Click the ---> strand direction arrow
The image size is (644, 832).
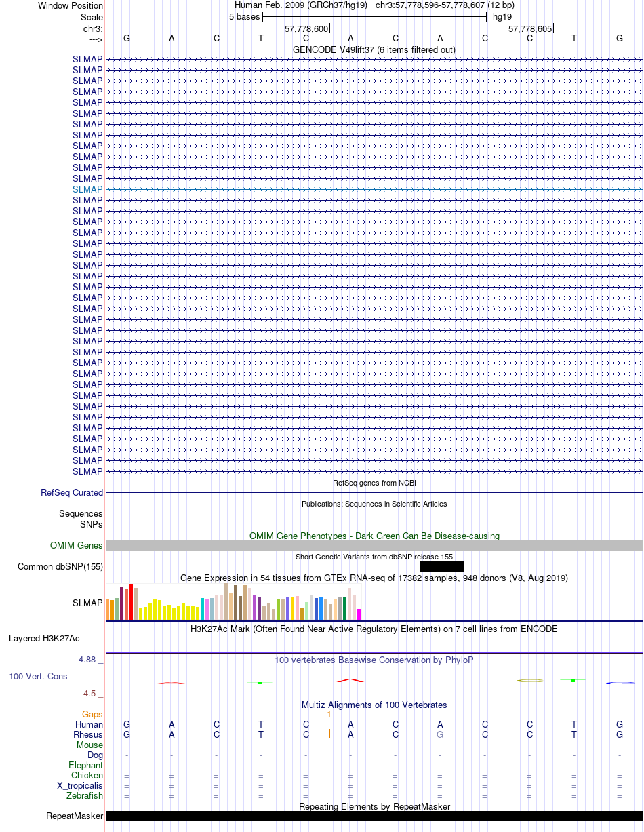point(96,39)
